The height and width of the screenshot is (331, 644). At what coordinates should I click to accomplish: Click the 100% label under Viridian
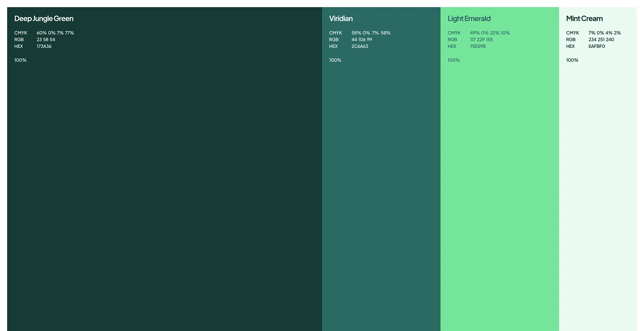click(x=335, y=60)
